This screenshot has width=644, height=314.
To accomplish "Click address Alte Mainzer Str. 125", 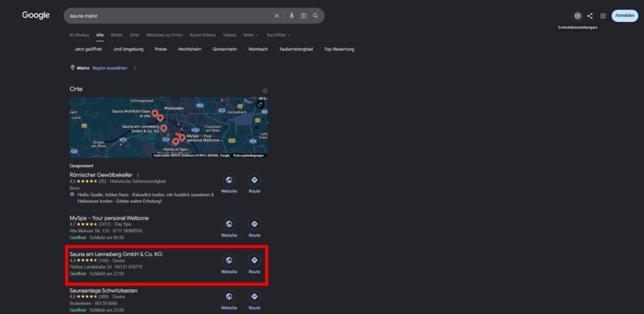I will point(89,231).
